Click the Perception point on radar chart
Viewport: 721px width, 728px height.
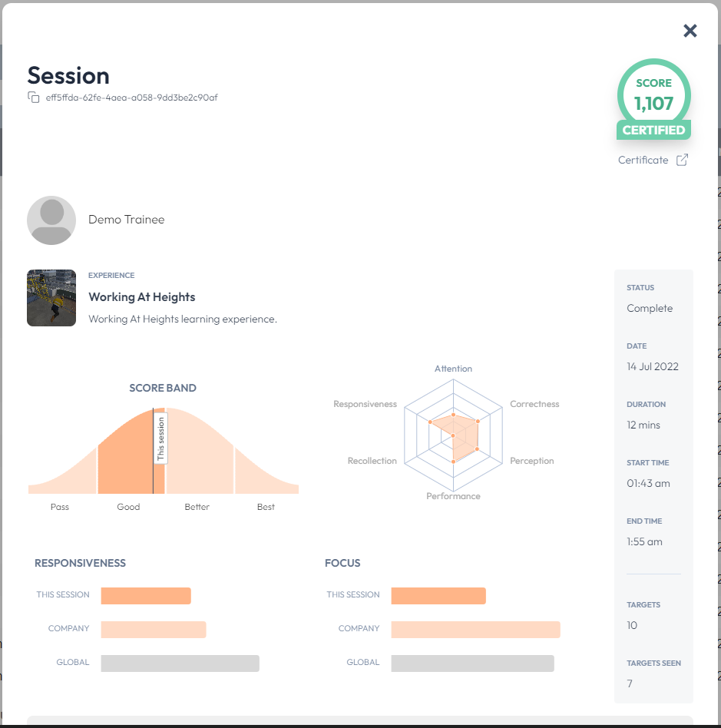477,449
